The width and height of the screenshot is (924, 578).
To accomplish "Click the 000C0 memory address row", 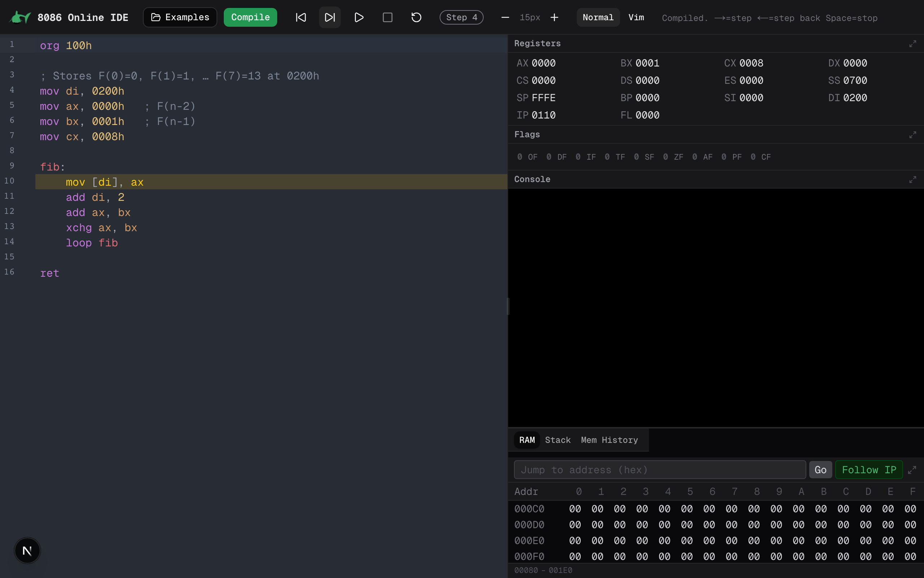I will (x=715, y=509).
